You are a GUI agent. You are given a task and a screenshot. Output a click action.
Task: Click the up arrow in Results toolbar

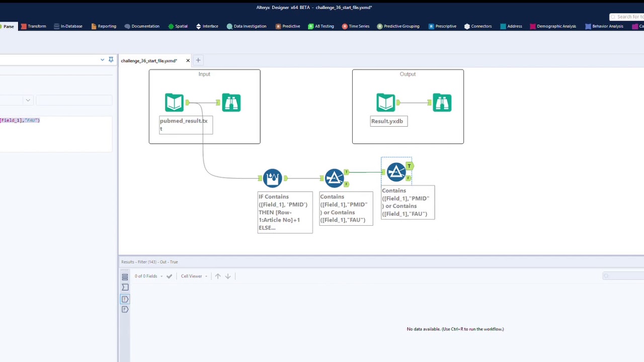tap(218, 276)
